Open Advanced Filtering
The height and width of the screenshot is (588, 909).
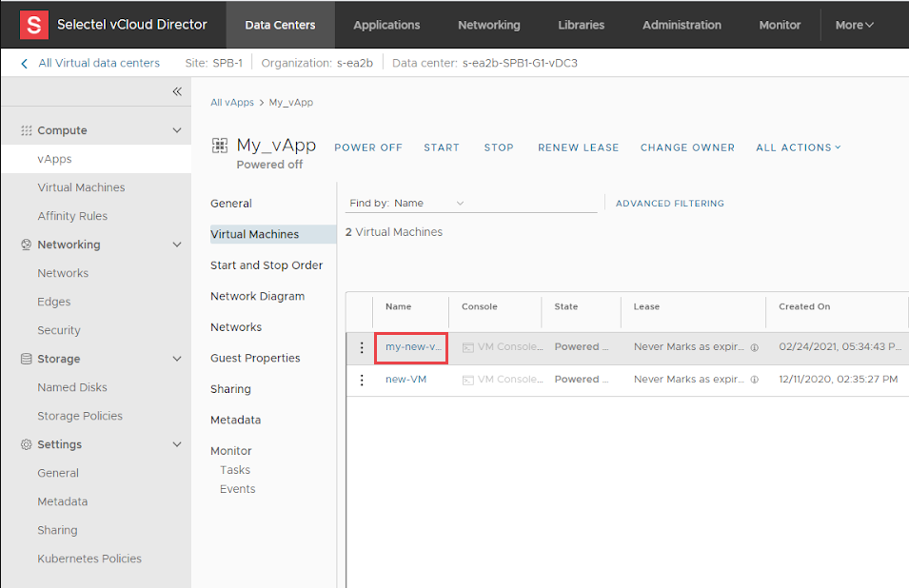[669, 204]
